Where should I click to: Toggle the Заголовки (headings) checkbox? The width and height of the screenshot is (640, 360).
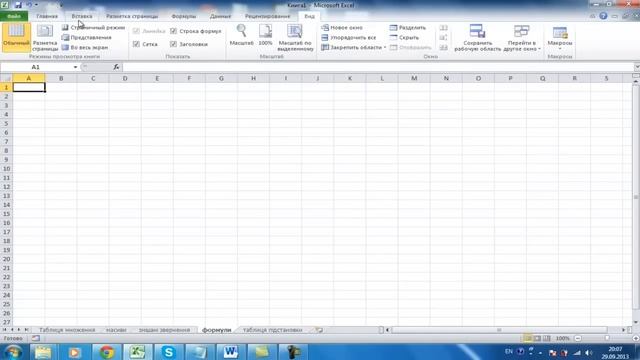pos(173,44)
